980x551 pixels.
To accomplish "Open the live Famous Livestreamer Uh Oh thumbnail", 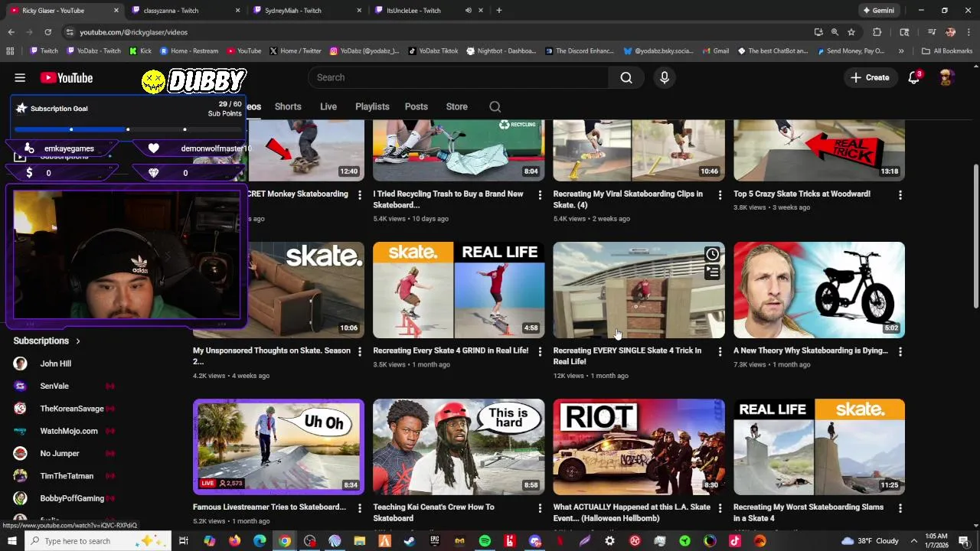I will [x=279, y=447].
